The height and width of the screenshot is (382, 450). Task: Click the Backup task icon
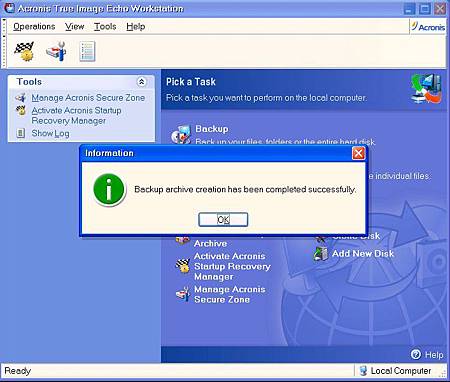tap(181, 134)
